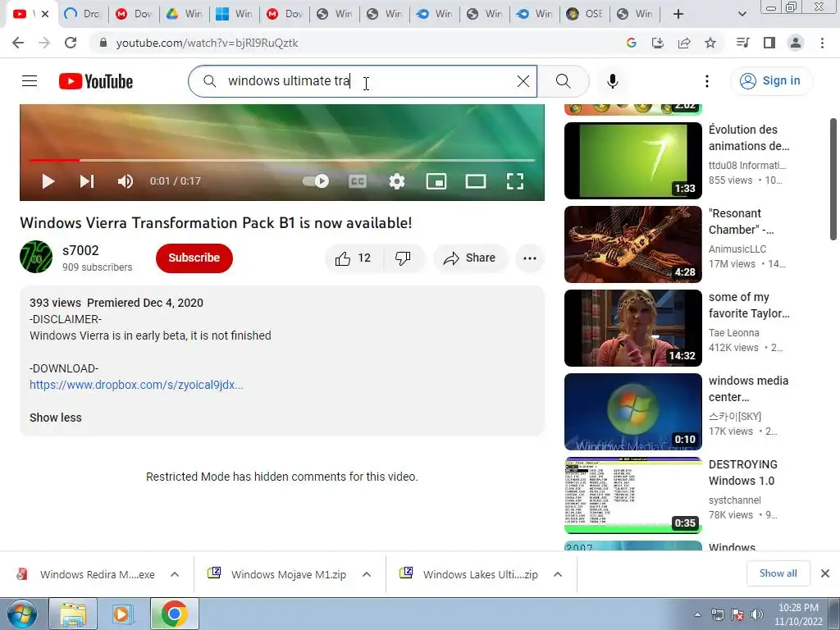Open Chrome three-dot main menu
Image resolution: width=840 pixels, height=630 pixels.
(822, 43)
